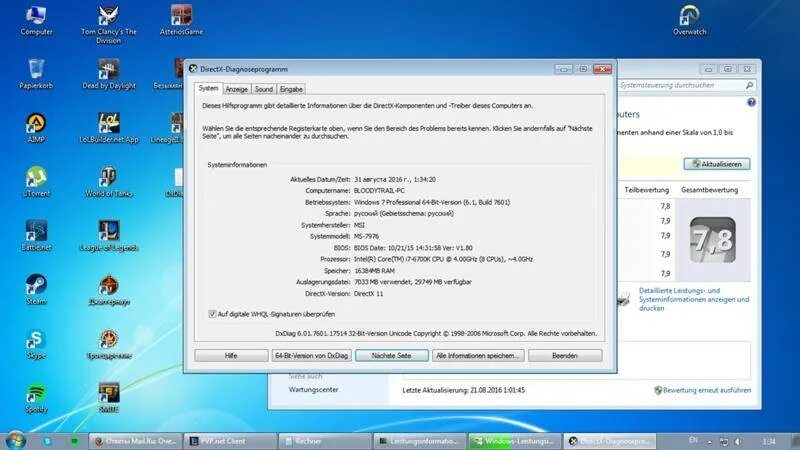Switch to the Anzeige tab

click(x=236, y=89)
